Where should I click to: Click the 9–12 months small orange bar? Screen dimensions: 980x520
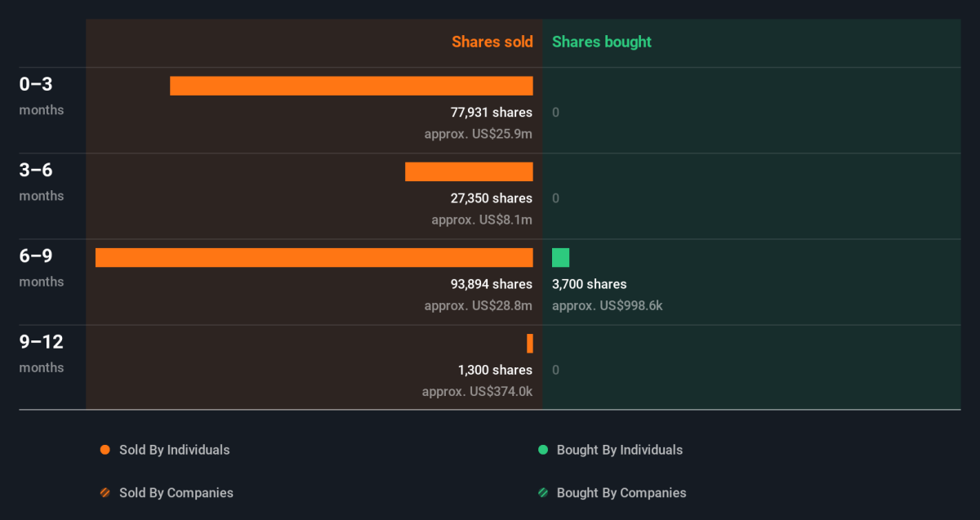click(530, 344)
